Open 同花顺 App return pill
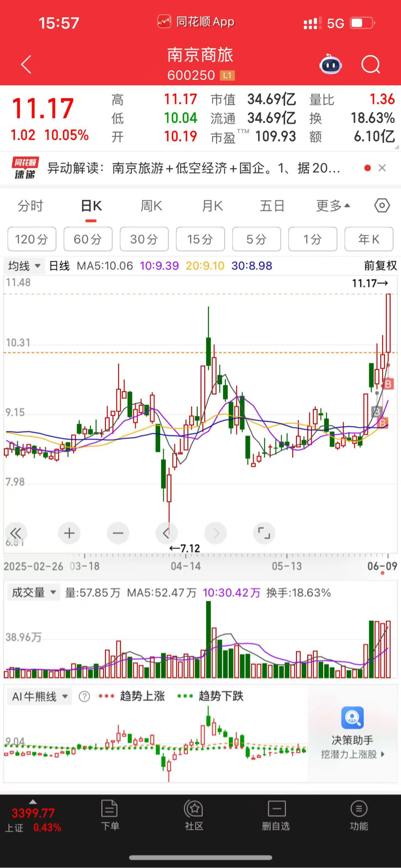The width and height of the screenshot is (401, 868). pyautogui.click(x=196, y=22)
